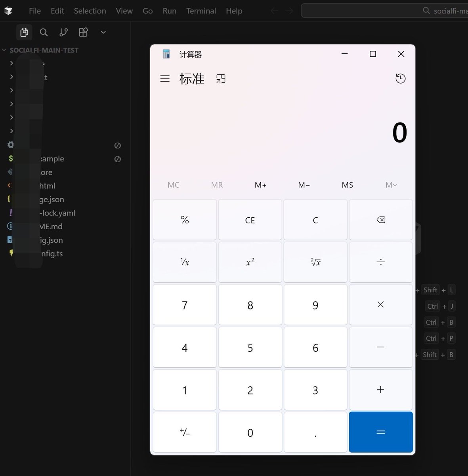Open the Selection menu
The width and height of the screenshot is (468, 476).
click(x=90, y=11)
